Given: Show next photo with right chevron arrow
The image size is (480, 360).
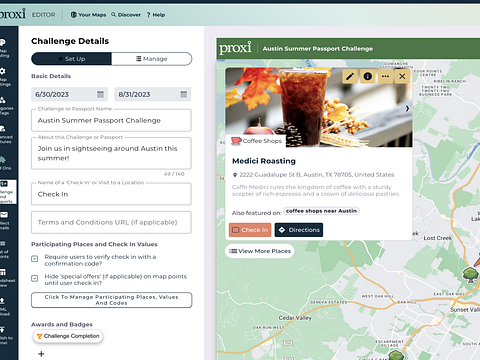Looking at the screenshot, I should pyautogui.click(x=407, y=108).
